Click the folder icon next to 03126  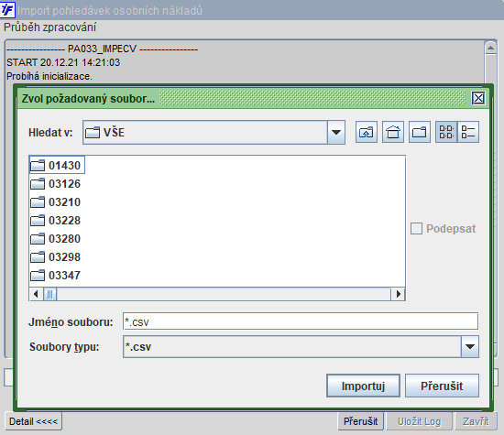point(38,184)
